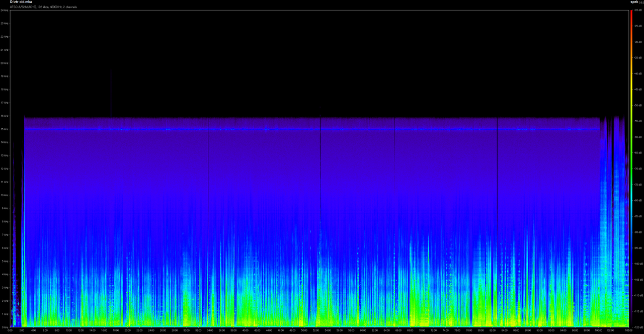The width and height of the screenshot is (644, 334).
Task: Click the '-45 dB' scale label
Action: 638,90
